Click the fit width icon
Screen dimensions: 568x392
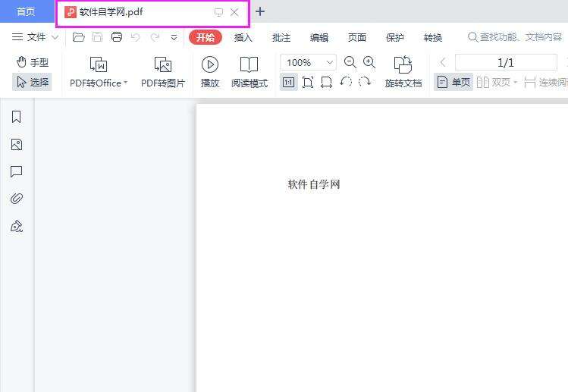pos(326,82)
